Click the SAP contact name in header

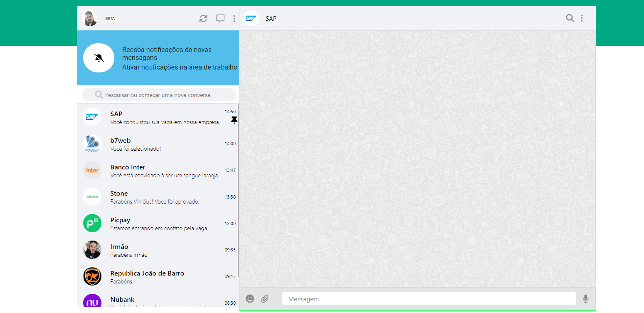[x=271, y=18]
